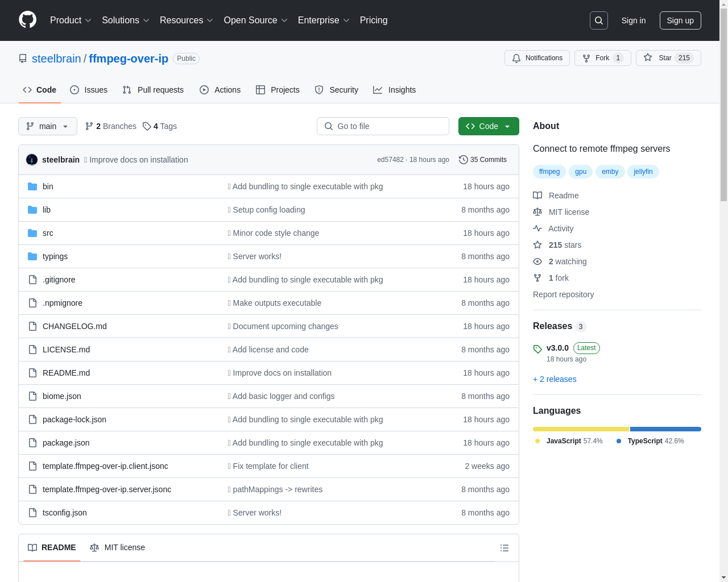
Task: Click the blue TypeScript language bar segment
Action: 665,429
